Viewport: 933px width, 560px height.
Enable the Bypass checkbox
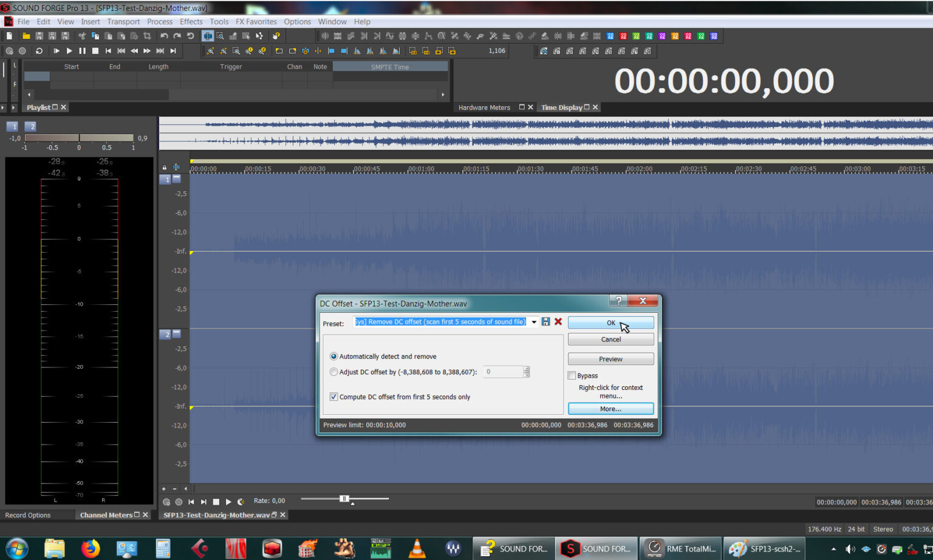point(572,375)
